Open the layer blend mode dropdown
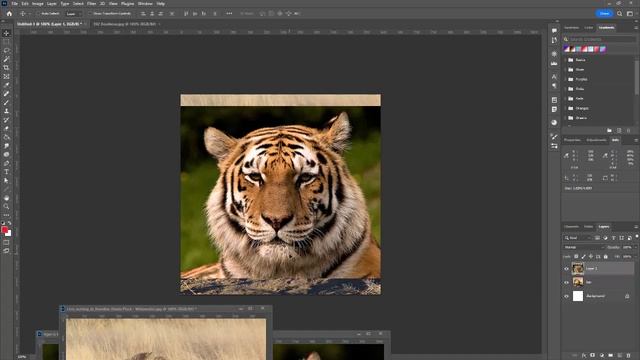The image size is (640, 360). tap(584, 247)
